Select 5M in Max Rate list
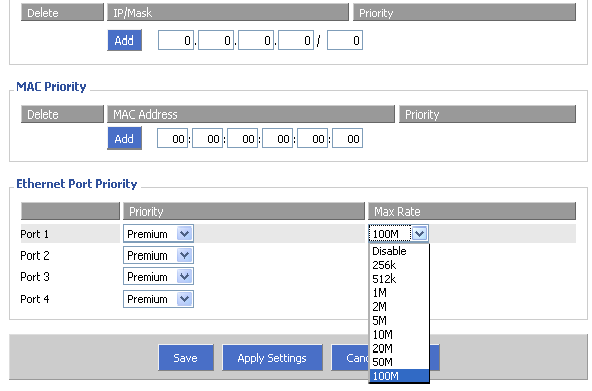 pyautogui.click(x=399, y=320)
